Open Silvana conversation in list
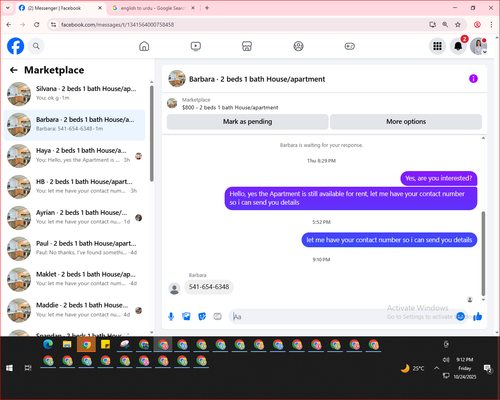Screen dimensions: 500x400 pyautogui.click(x=75, y=94)
